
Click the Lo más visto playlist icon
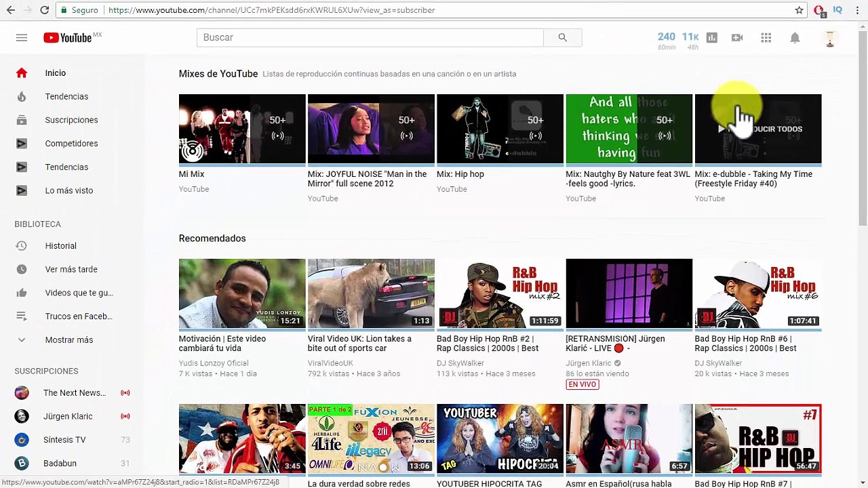tap(22, 190)
